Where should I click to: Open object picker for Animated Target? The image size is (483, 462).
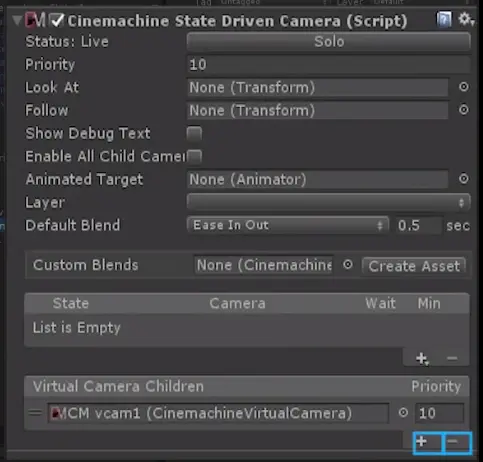[x=464, y=179]
